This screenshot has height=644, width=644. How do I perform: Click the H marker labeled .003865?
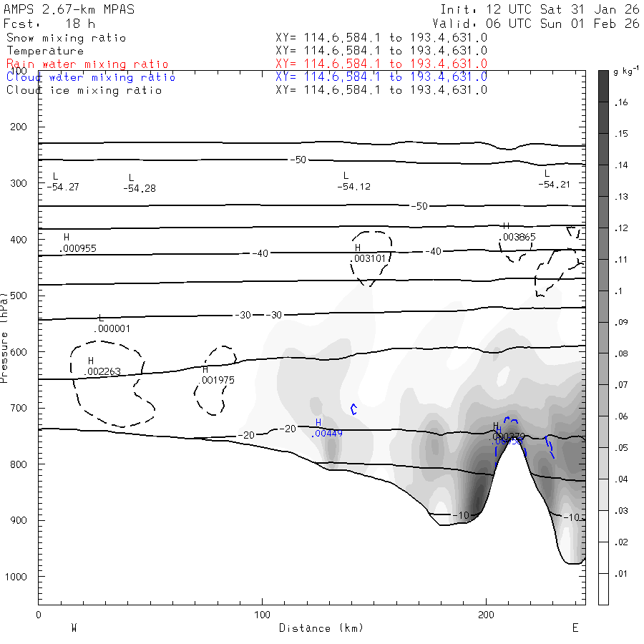[x=506, y=226]
